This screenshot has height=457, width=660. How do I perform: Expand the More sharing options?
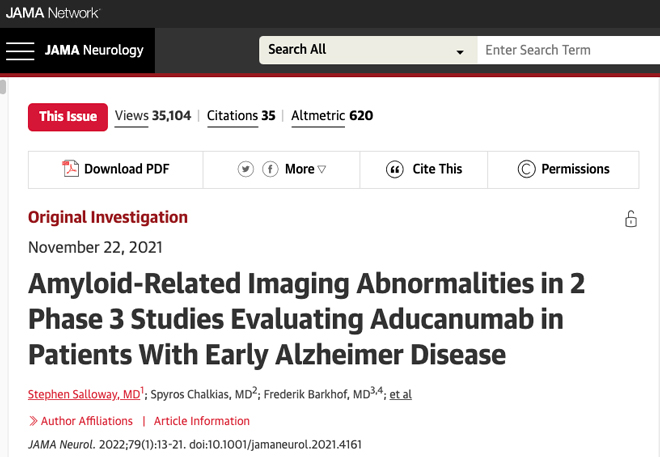pos(306,169)
